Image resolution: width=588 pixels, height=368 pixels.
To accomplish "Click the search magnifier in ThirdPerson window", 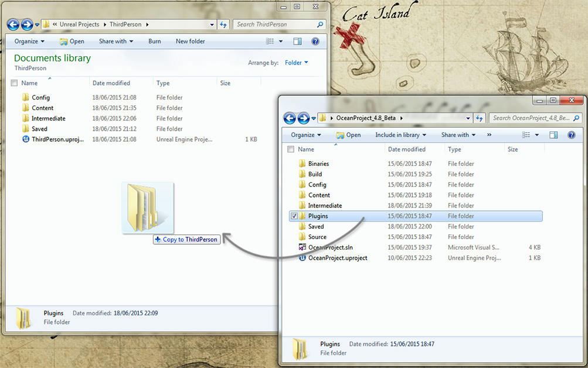I will click(320, 25).
